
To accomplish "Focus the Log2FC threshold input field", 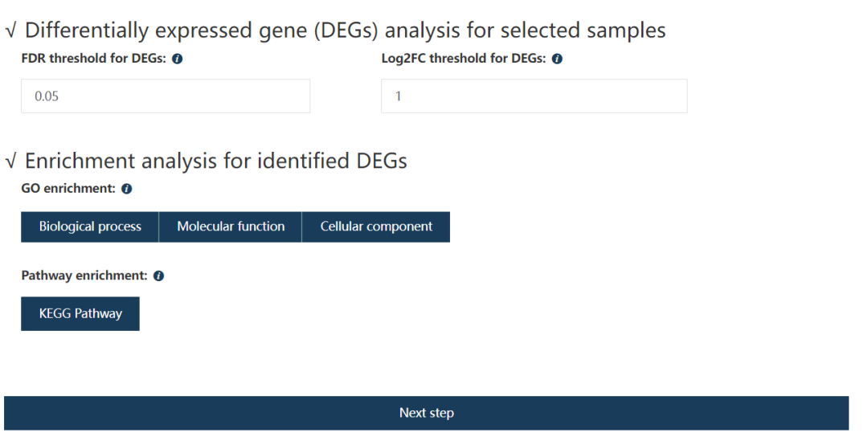I will (534, 96).
